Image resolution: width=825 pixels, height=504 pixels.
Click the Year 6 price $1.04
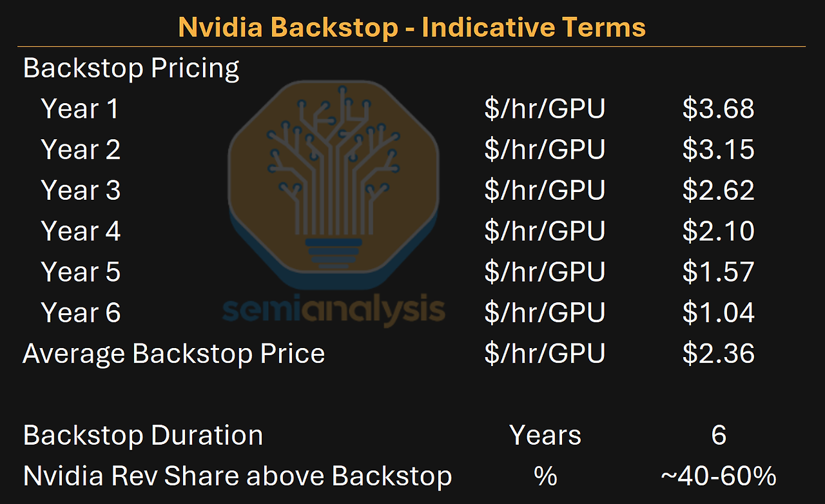719,312
